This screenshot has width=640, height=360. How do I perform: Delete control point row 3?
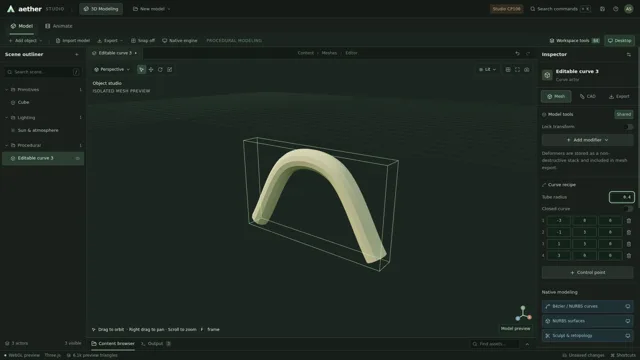629,244
